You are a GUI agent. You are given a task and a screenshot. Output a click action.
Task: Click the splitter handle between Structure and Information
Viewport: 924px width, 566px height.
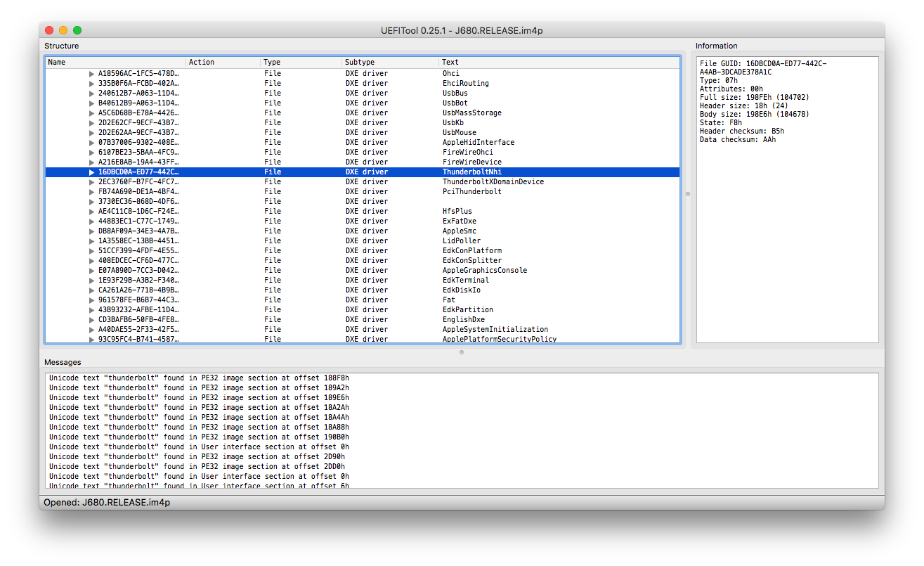point(688,194)
